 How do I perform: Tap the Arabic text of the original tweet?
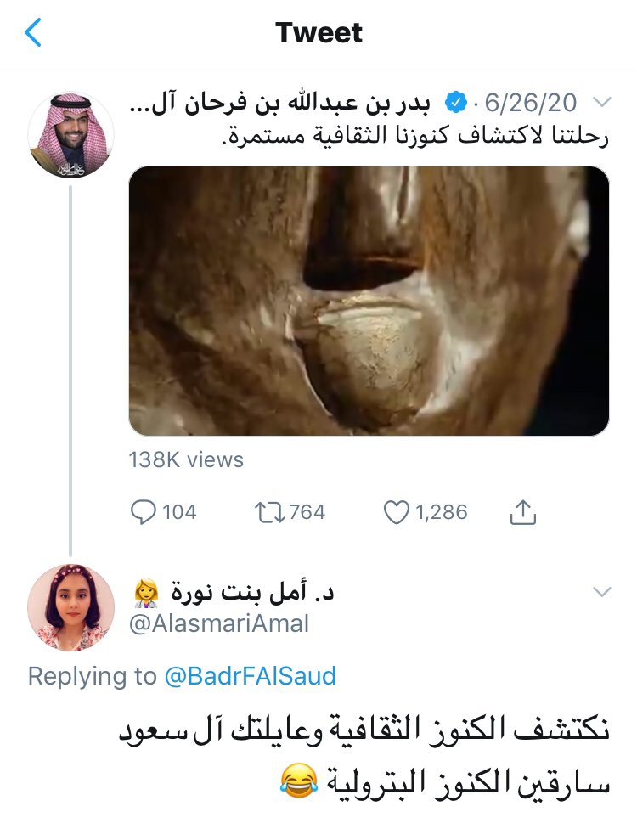click(x=414, y=136)
